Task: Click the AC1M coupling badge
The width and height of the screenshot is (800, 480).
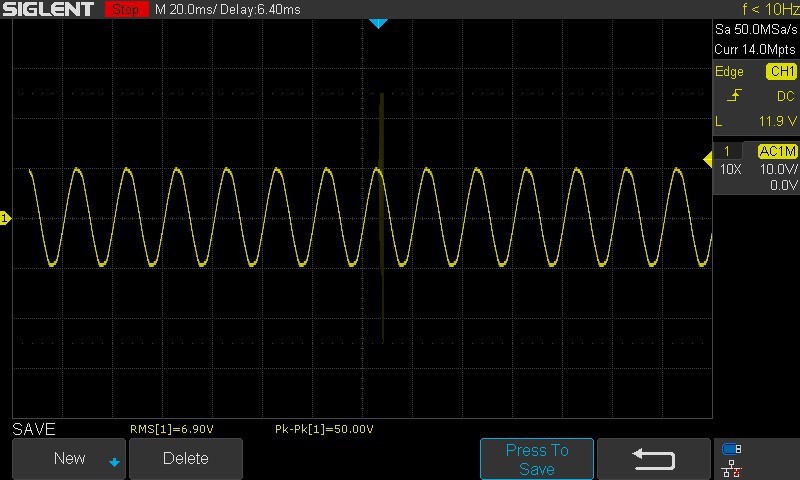Action: click(x=777, y=151)
